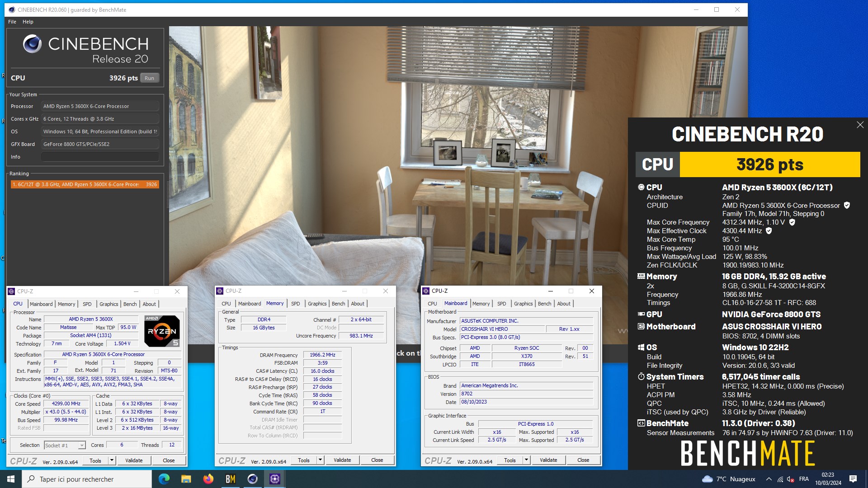This screenshot has height=488, width=868.
Task: Open About tab in right CPU-Z window
Action: pos(563,304)
